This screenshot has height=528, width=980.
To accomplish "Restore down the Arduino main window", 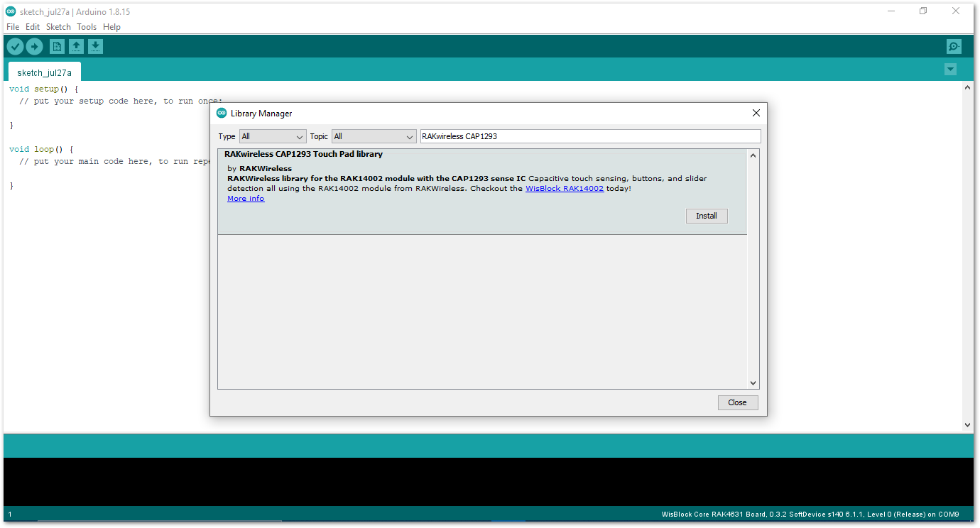I will pyautogui.click(x=923, y=11).
